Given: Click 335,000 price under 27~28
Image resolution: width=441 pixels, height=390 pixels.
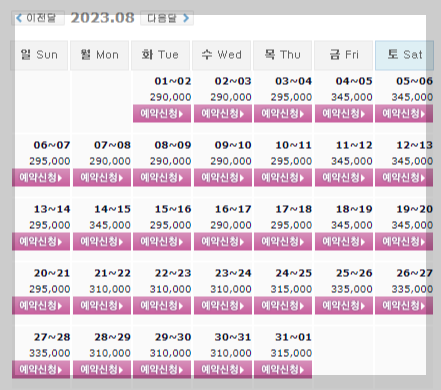Looking at the screenshot, I should 50,353.
